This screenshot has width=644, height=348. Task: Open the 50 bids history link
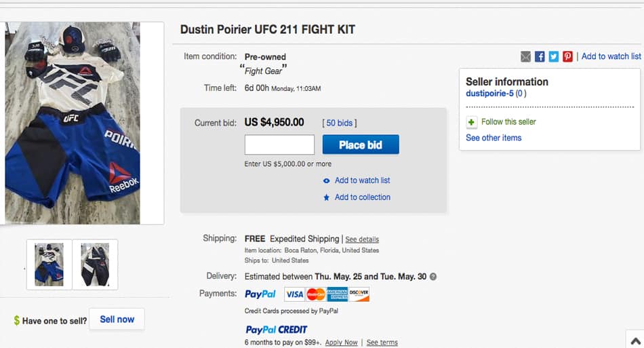(x=340, y=123)
